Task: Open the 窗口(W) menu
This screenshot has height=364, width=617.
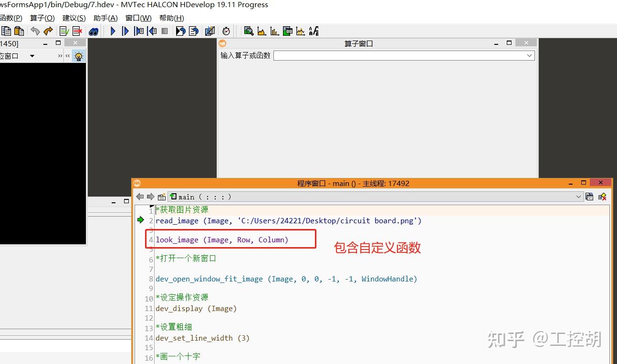Action: [138, 18]
